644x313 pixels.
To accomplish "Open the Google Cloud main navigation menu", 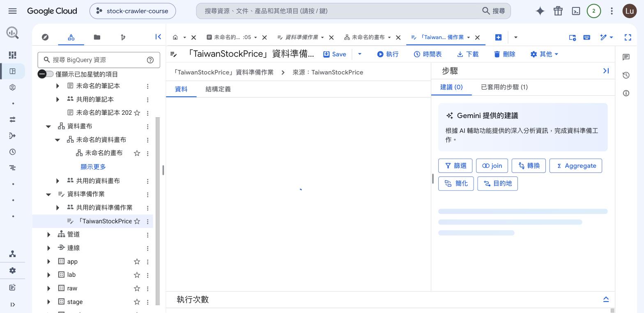I will (x=12, y=11).
